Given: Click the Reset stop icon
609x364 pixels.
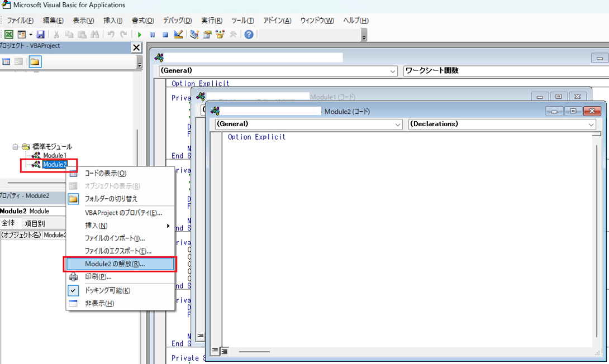Looking at the screenshot, I should click(165, 35).
